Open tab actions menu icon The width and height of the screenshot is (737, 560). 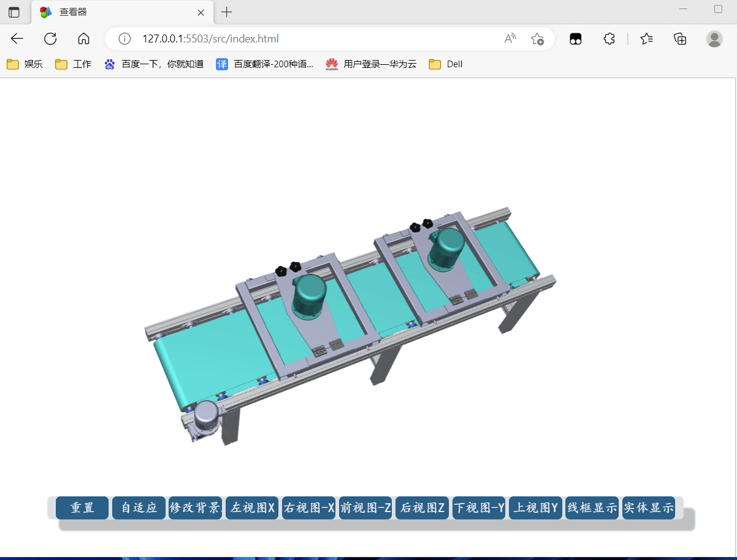(14, 12)
